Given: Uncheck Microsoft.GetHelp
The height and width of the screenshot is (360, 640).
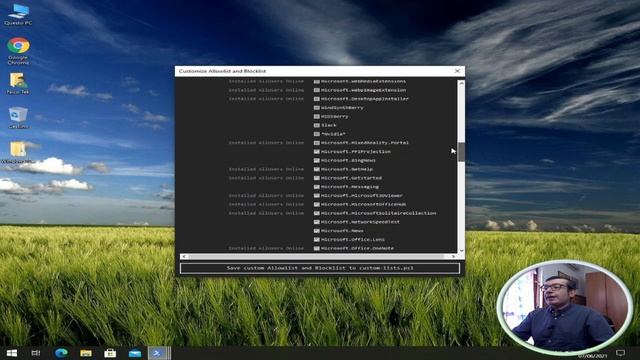Looking at the screenshot, I should pyautogui.click(x=316, y=169).
